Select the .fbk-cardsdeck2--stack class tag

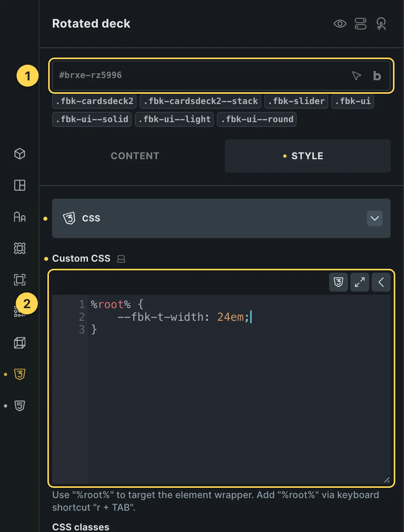coord(200,101)
